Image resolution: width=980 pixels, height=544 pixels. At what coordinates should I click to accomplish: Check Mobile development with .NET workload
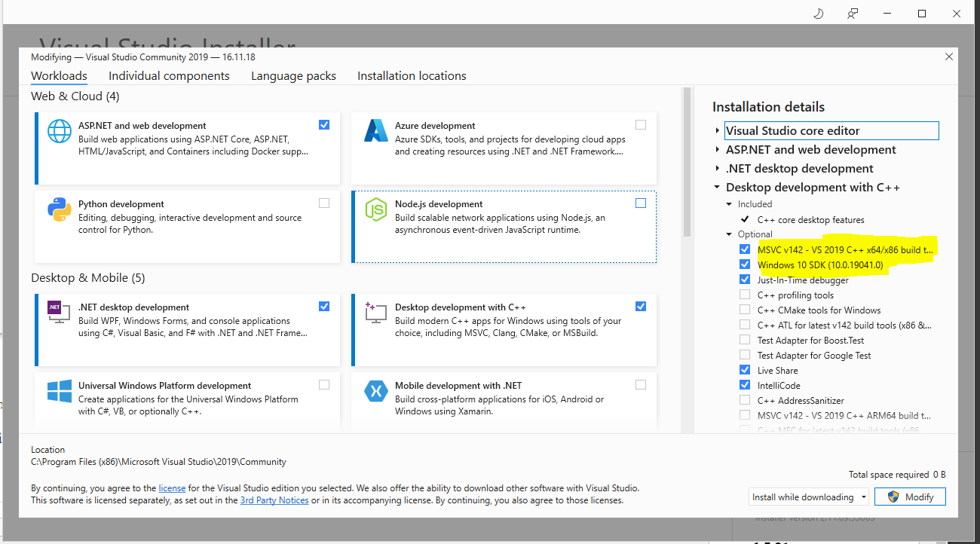tap(641, 385)
